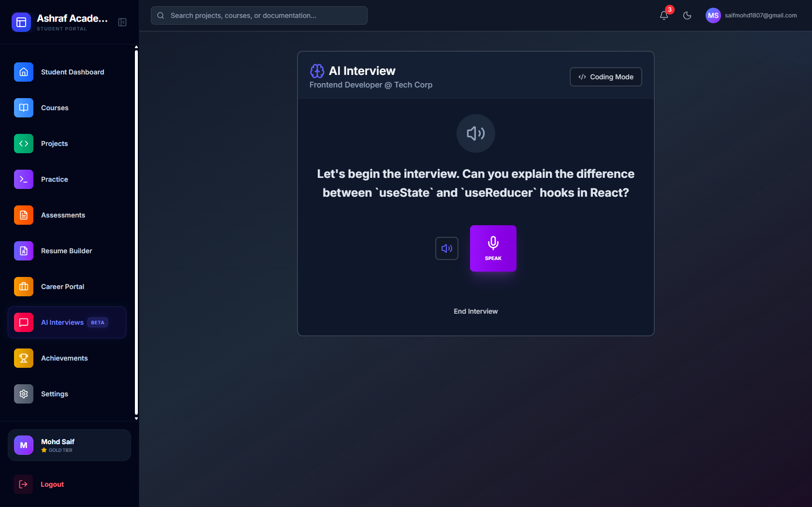
Task: Click the Settings gear icon
Action: tap(24, 394)
